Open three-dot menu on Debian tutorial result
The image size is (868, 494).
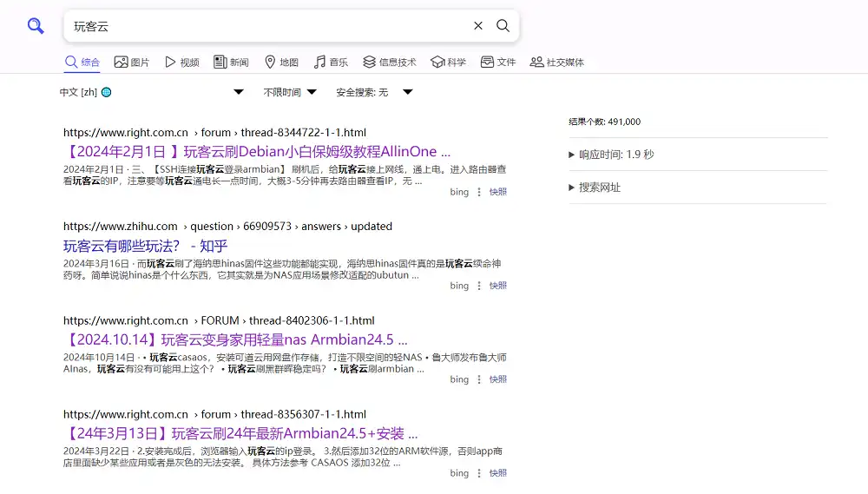(479, 192)
